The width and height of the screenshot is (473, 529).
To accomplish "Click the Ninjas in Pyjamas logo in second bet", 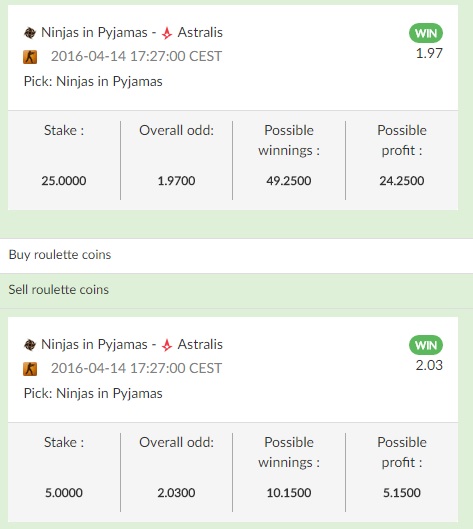I will point(30,345).
